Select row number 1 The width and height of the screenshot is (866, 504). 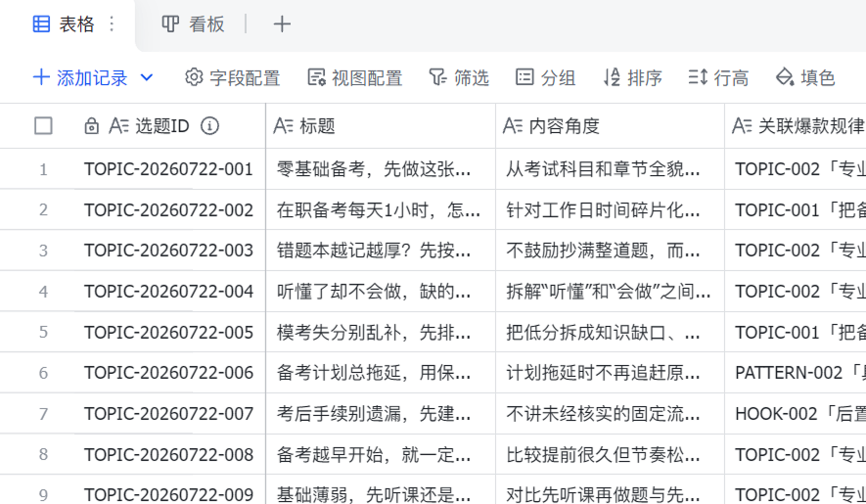[43, 169]
